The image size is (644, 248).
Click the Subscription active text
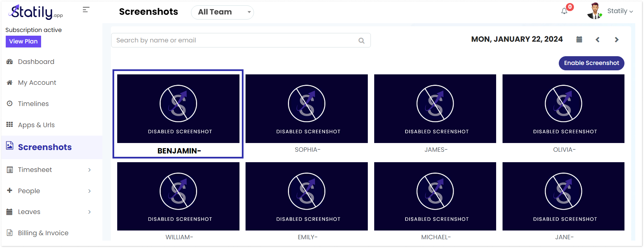coord(34,30)
